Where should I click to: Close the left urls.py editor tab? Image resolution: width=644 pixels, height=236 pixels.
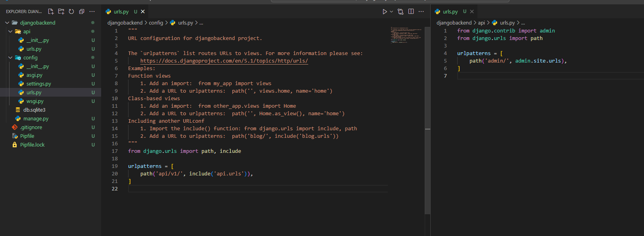pos(143,11)
